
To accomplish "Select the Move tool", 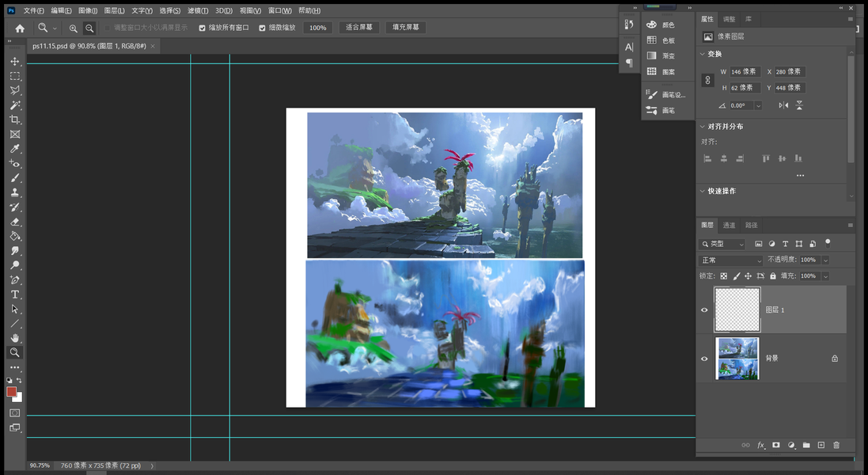I will 15,62.
